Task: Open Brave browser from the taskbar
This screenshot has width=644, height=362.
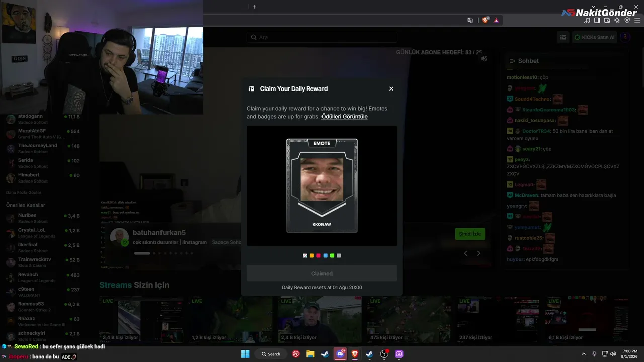Action: tap(355, 354)
